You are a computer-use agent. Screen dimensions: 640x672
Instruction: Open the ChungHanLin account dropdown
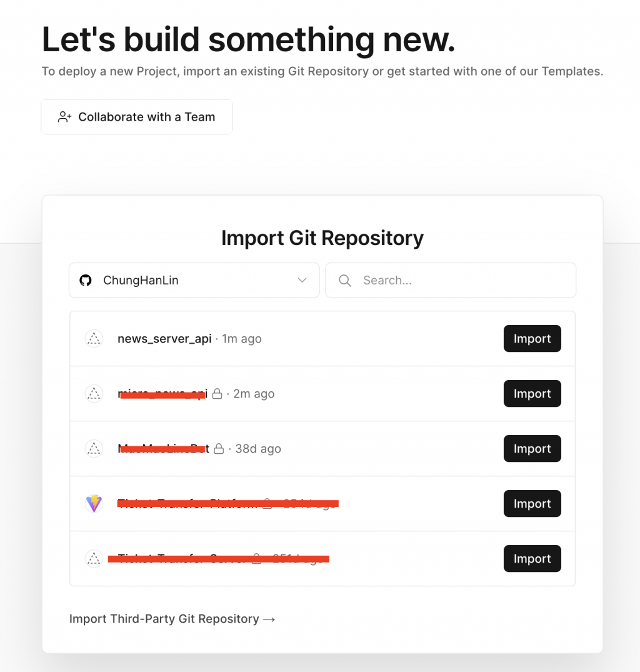(194, 280)
